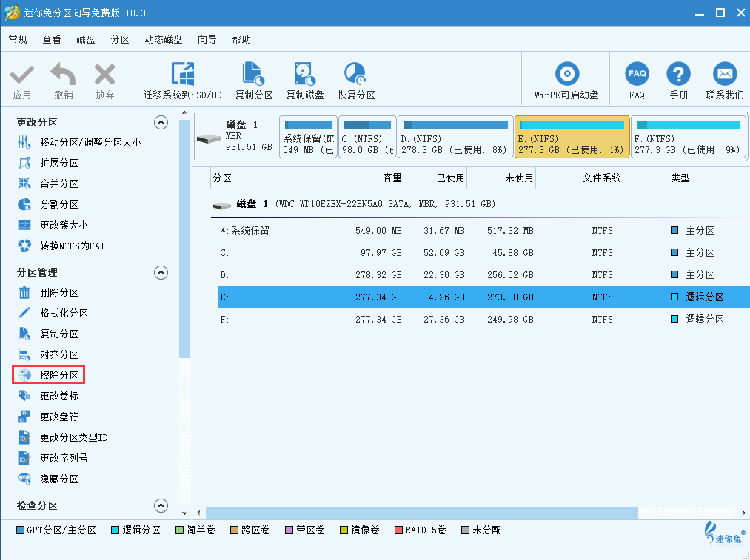Collapse the 更改分区 section
Screen dimensions: 750x560
pyautogui.click(x=161, y=123)
